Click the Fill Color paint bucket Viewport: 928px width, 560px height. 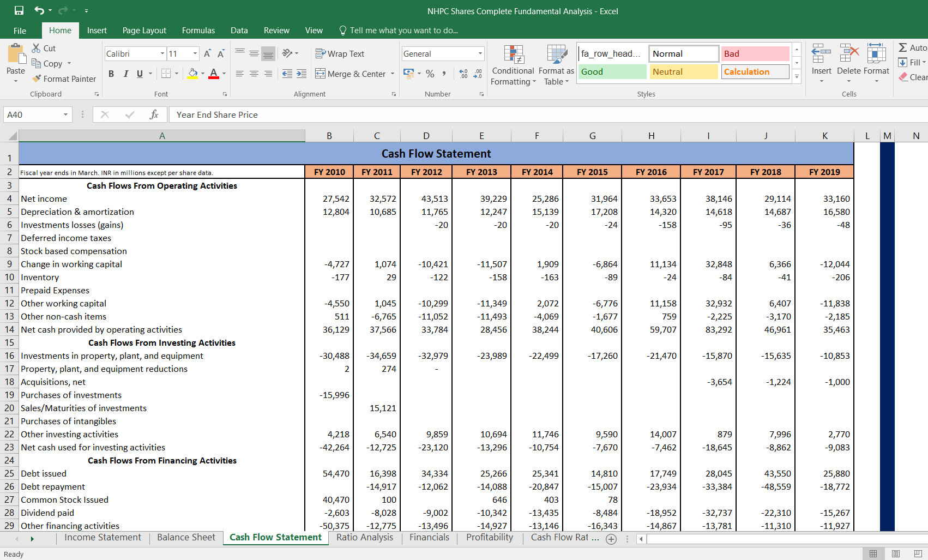pos(193,73)
